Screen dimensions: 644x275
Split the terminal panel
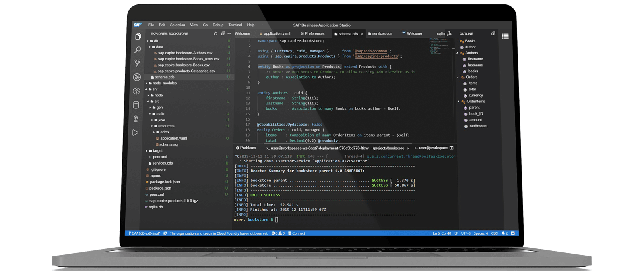click(451, 148)
